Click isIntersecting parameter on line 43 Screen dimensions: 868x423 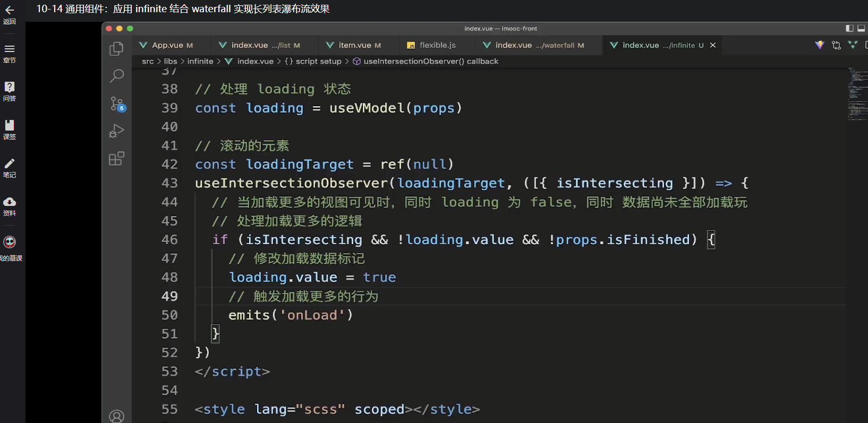pyautogui.click(x=615, y=183)
